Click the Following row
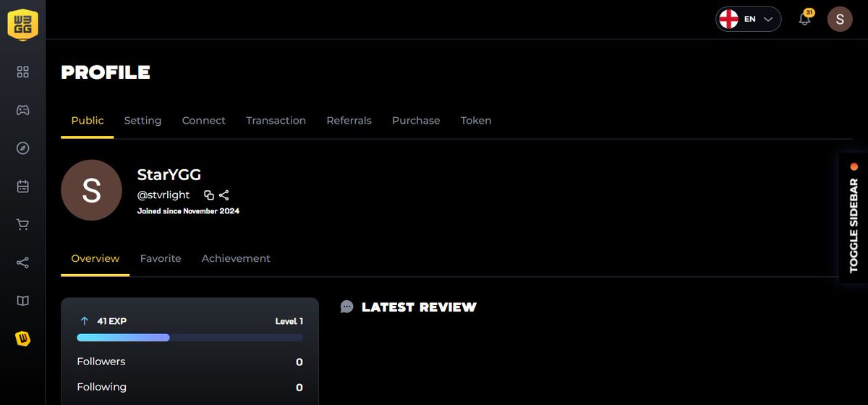Viewport: 868px width, 405px height. coord(190,387)
